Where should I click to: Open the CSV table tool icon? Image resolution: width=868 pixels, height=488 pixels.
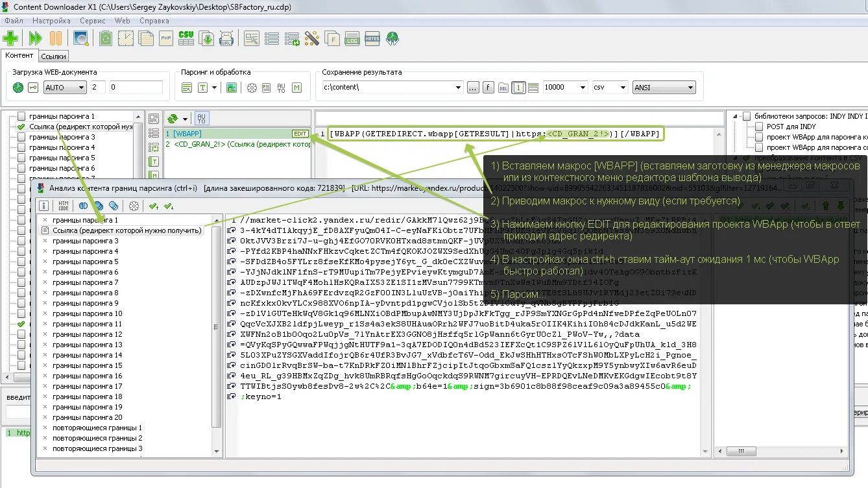pos(186,38)
